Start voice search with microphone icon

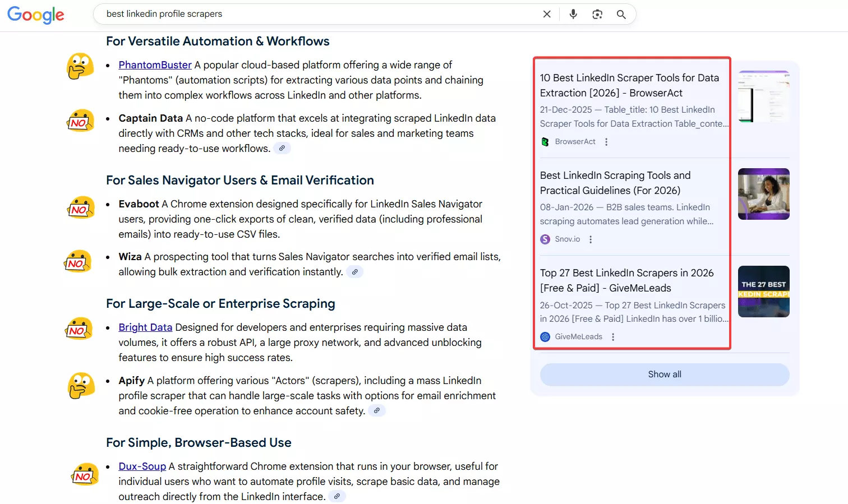[573, 14]
